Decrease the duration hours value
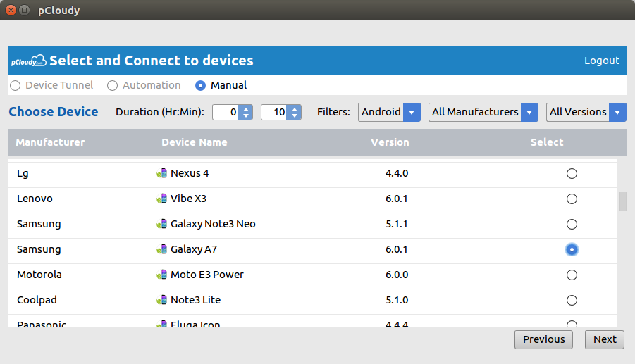This screenshot has height=364, width=635. tap(245, 116)
